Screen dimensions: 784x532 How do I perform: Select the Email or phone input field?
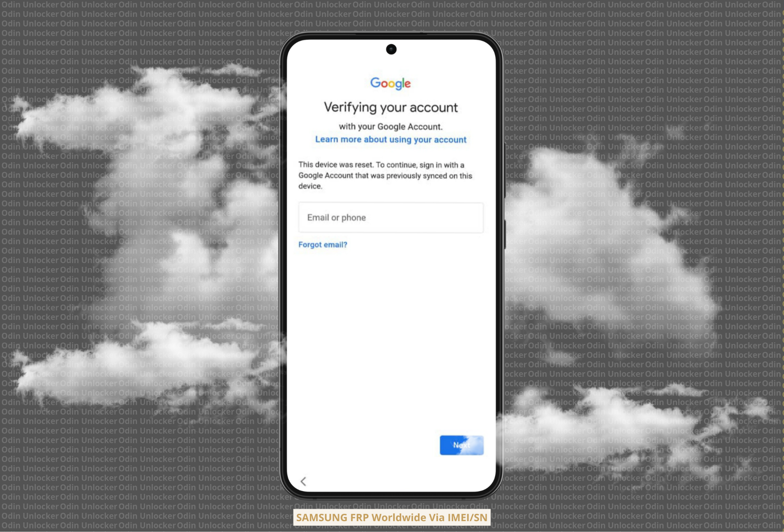point(391,217)
